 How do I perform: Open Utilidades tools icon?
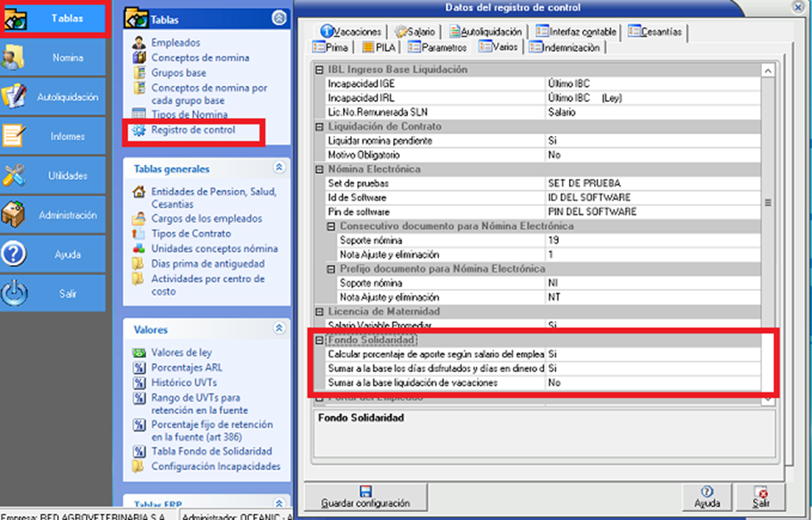point(16,175)
